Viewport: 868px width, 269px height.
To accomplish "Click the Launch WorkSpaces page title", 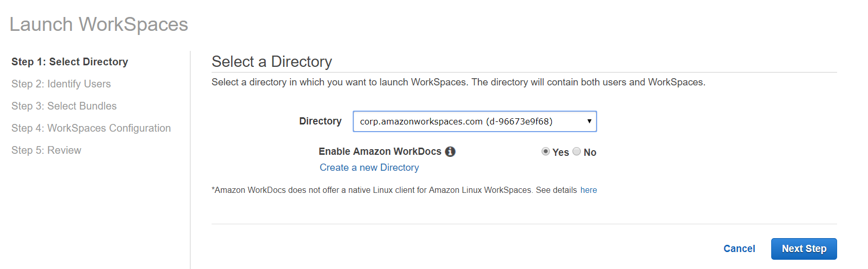I will pos(99,25).
